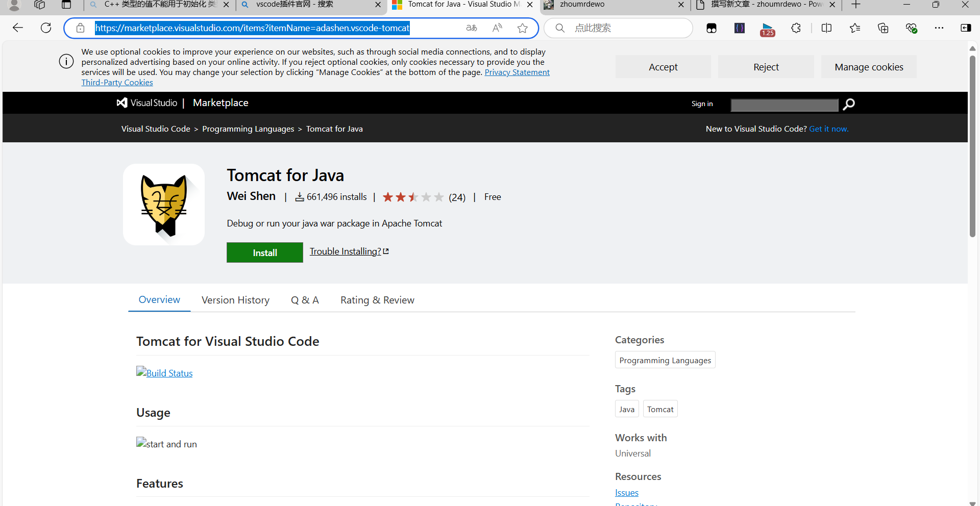Open the Privacy Statement link

(x=517, y=72)
